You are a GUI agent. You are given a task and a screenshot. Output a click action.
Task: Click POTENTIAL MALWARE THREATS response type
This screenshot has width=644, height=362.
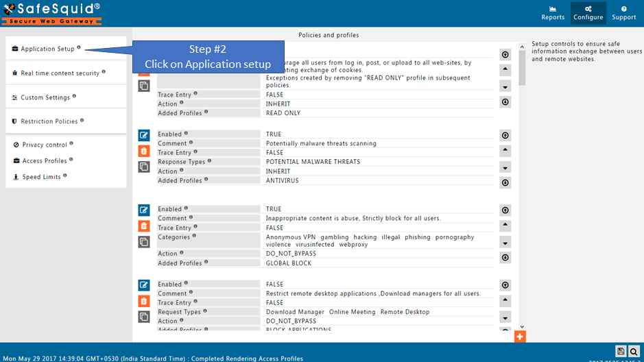pyautogui.click(x=313, y=162)
